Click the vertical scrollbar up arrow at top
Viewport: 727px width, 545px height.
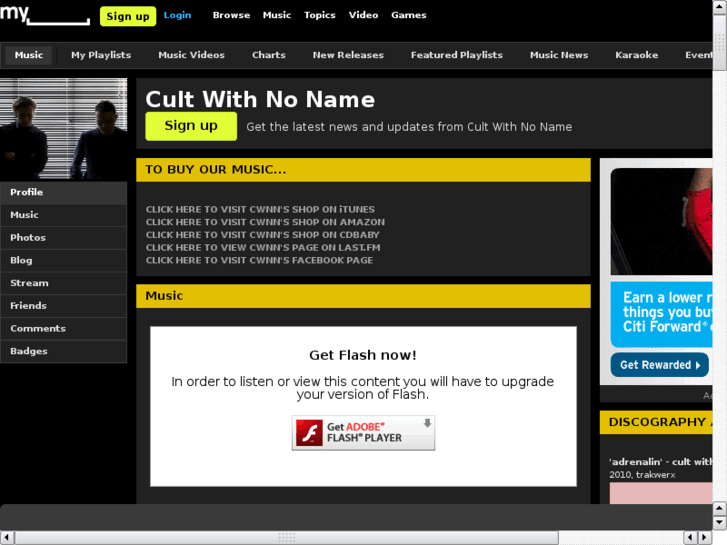[x=720, y=9]
